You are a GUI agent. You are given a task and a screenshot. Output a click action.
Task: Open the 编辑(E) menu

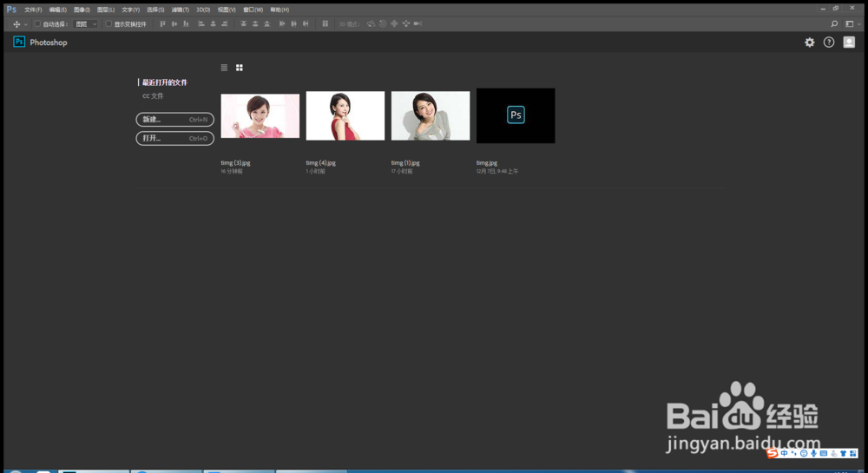click(x=57, y=10)
